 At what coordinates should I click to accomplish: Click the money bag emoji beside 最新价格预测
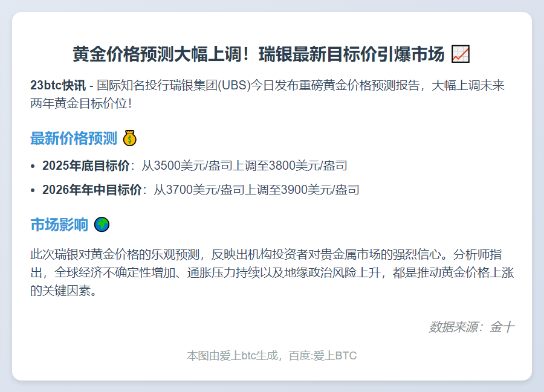pyautogui.click(x=129, y=138)
